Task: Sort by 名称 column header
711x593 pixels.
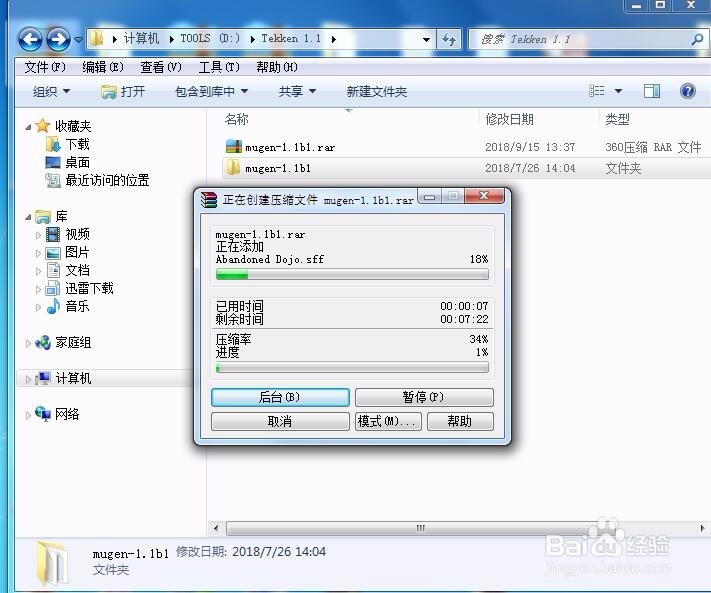Action: pos(237,119)
